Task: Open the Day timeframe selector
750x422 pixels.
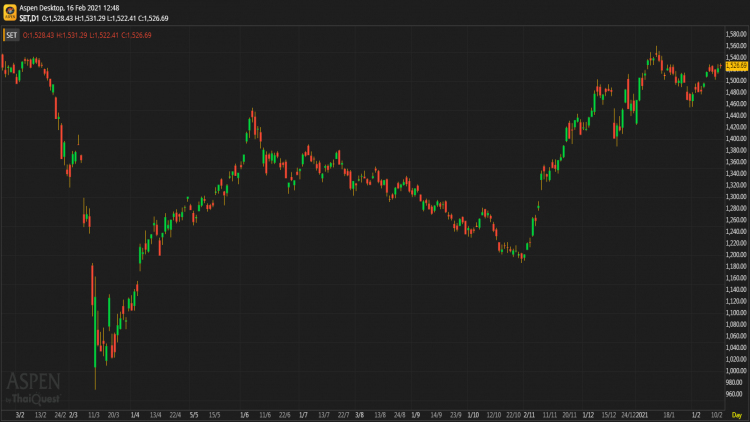Action: pyautogui.click(x=737, y=415)
